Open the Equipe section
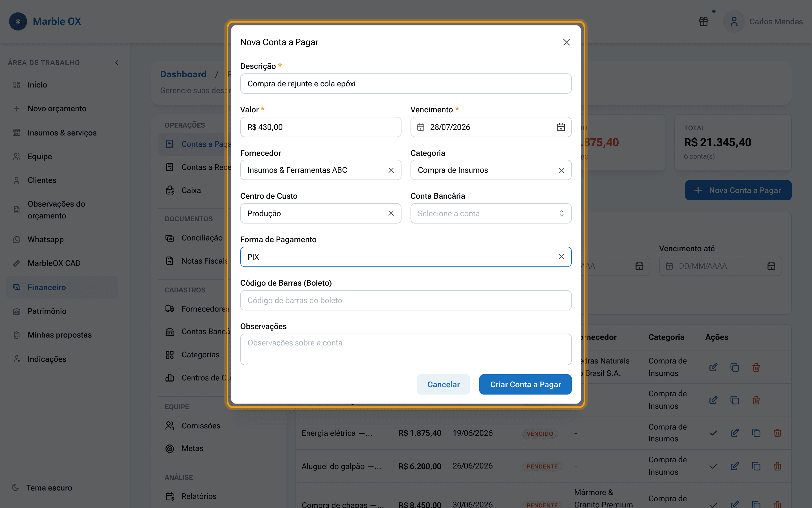The width and height of the screenshot is (812, 508). [x=62, y=157]
